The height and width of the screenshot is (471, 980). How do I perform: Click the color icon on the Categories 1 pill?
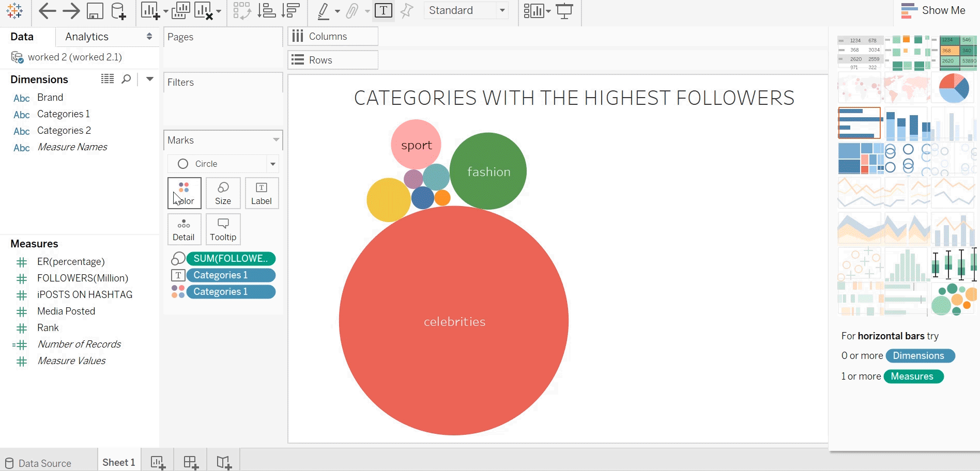point(178,292)
